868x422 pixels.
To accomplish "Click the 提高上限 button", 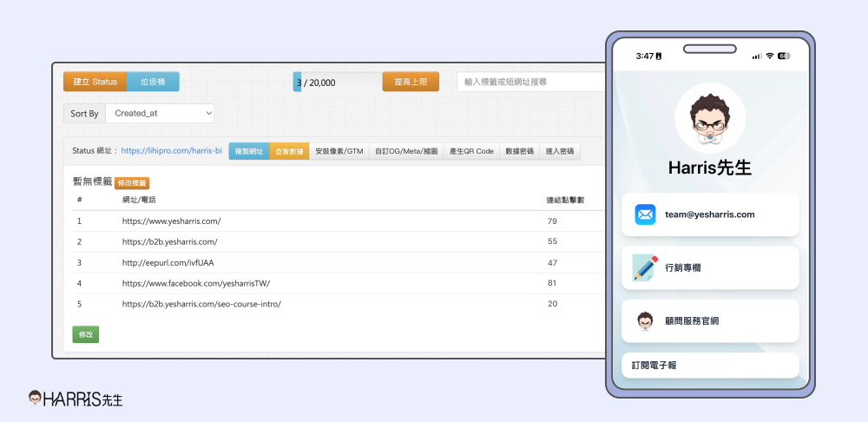I will pos(411,82).
